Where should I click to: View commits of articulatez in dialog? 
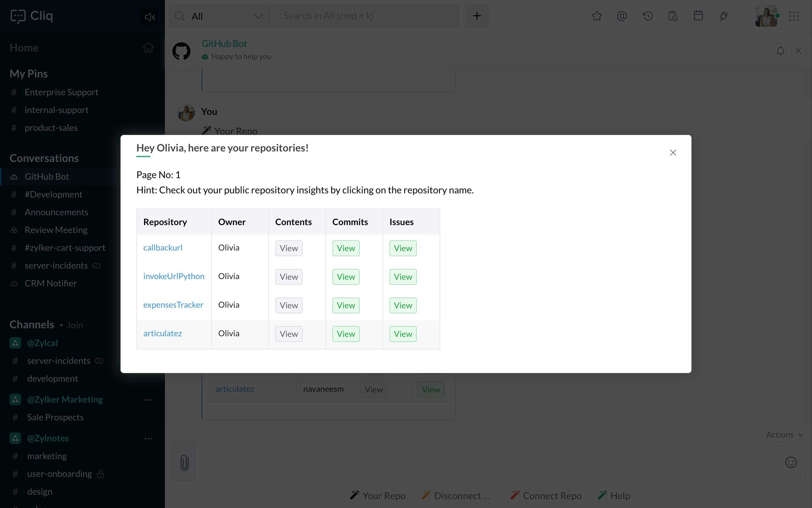[x=346, y=334]
